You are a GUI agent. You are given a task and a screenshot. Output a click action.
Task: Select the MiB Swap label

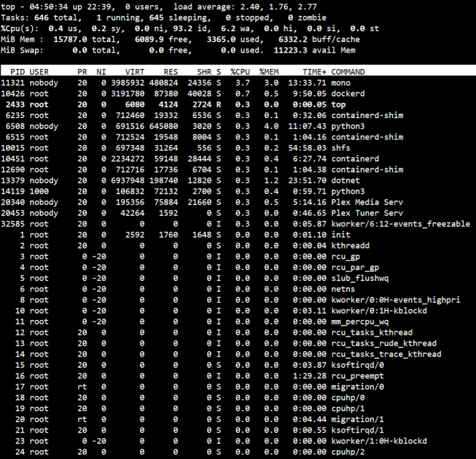click(22, 50)
